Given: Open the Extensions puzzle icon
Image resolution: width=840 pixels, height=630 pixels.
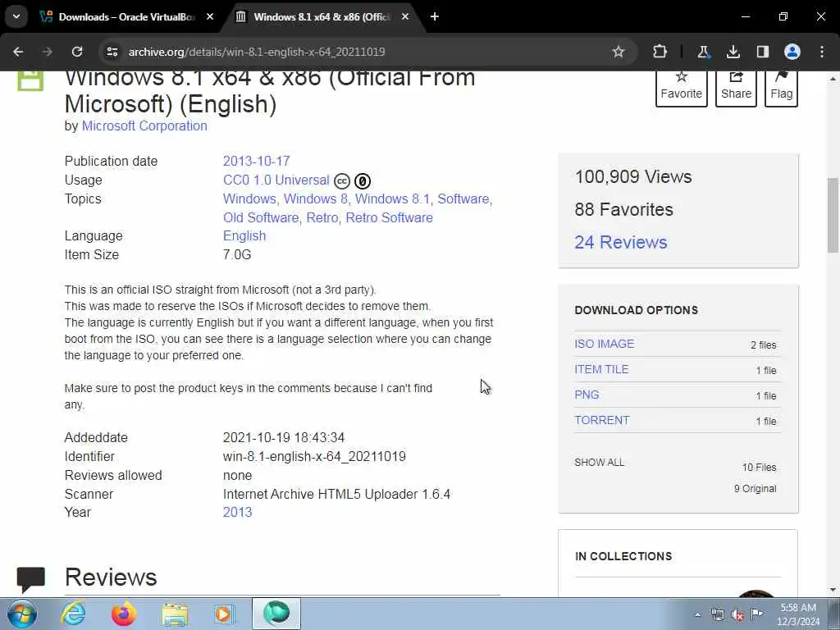Looking at the screenshot, I should 660,52.
